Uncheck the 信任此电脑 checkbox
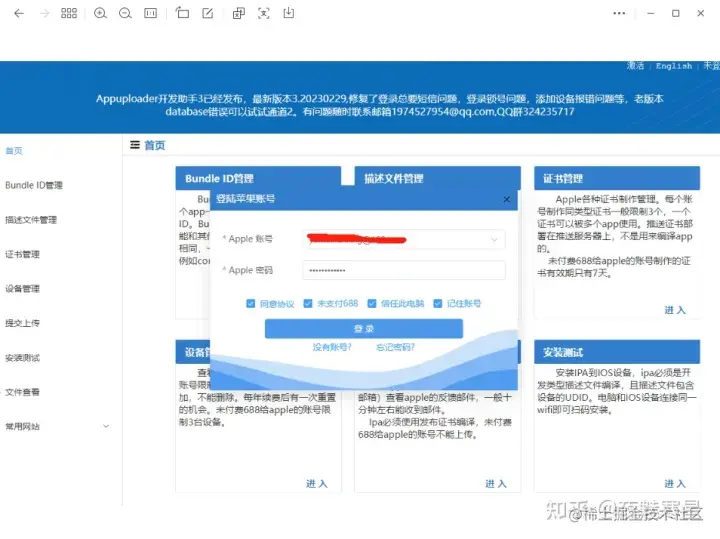Screen dimensions: 720x539 (x=371, y=303)
